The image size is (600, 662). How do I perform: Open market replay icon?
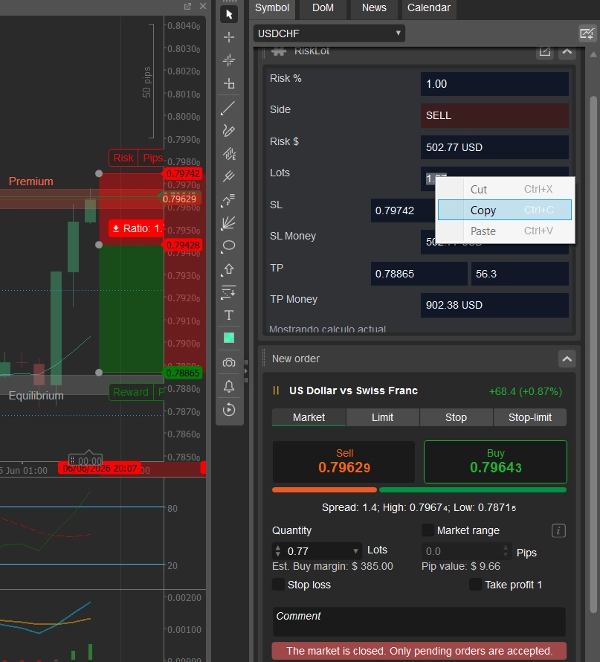(229, 409)
